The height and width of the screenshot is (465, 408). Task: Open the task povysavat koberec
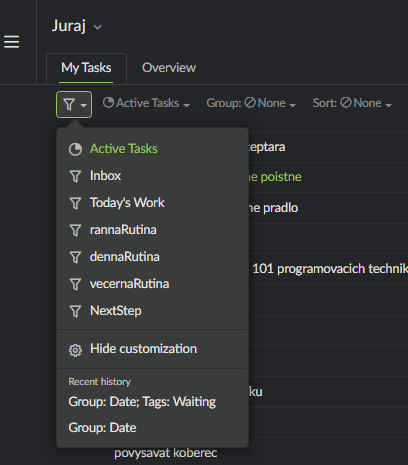click(166, 453)
